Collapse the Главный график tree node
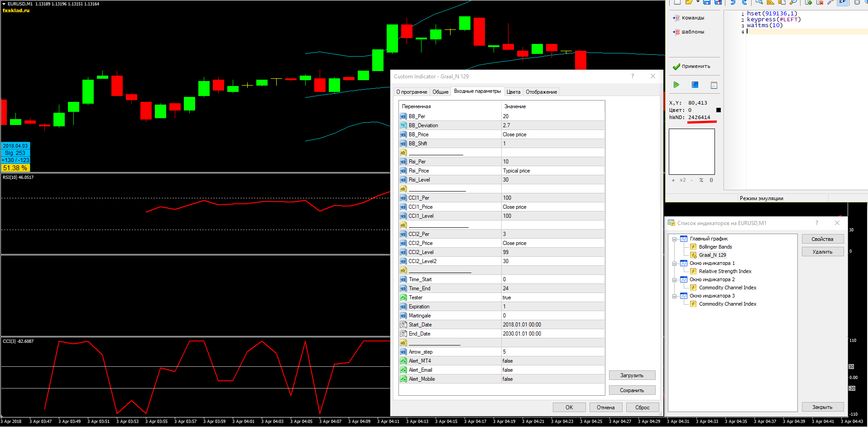Viewport: 868px width, 427px height. coord(674,239)
